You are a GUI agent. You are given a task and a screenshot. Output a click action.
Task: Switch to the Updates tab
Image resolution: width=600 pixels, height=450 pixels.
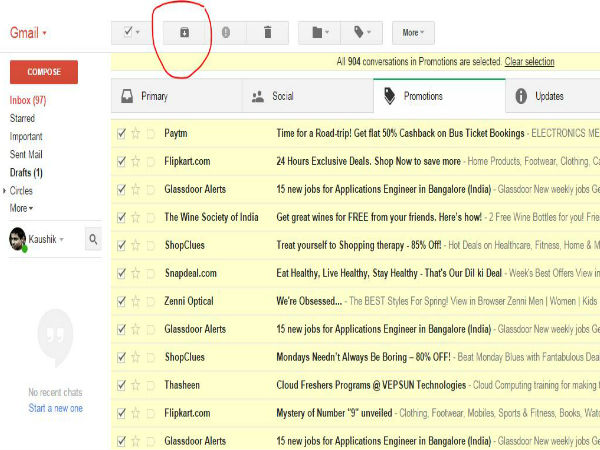pos(553,96)
